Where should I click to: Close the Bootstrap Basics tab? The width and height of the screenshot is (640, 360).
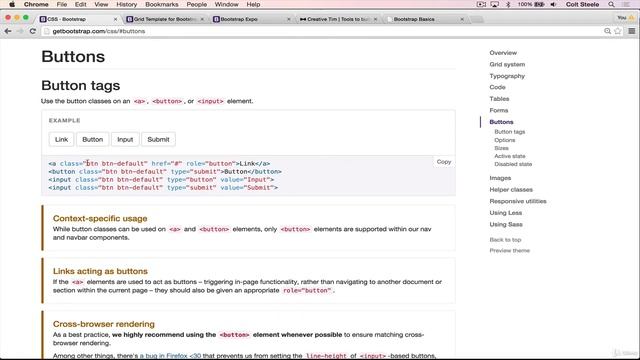[x=462, y=19]
